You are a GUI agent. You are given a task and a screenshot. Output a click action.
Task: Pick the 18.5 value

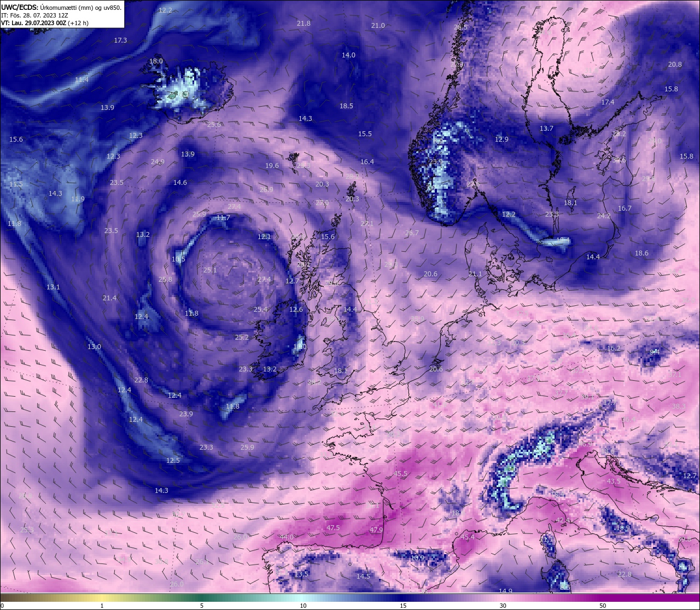point(346,106)
